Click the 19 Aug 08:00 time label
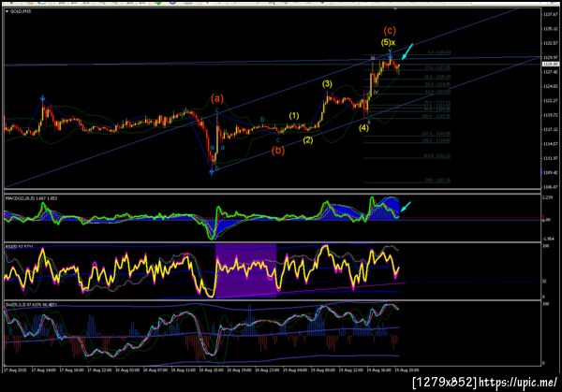Screen dimensions: 562x392 (323, 370)
